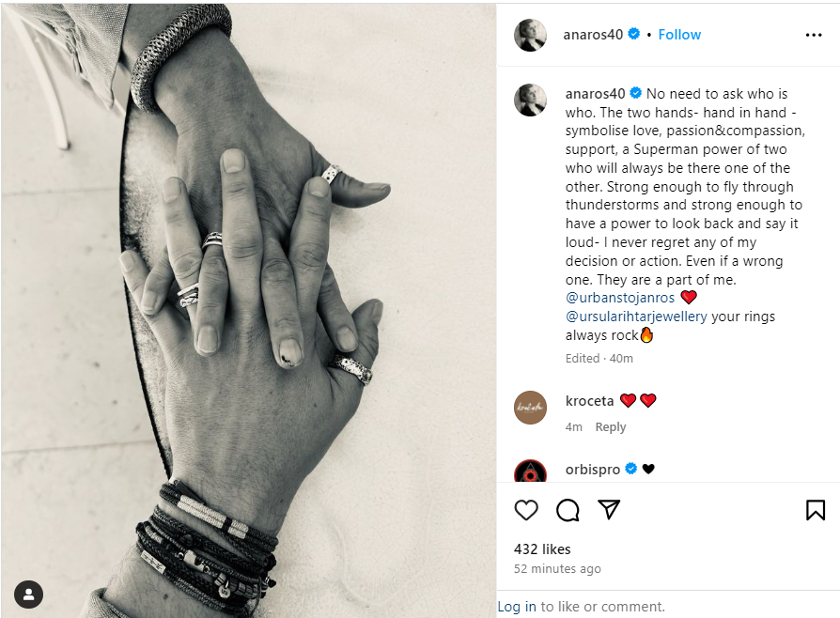The image size is (840, 618).
Task: Open the three-dot more options menu
Action: pyautogui.click(x=813, y=35)
